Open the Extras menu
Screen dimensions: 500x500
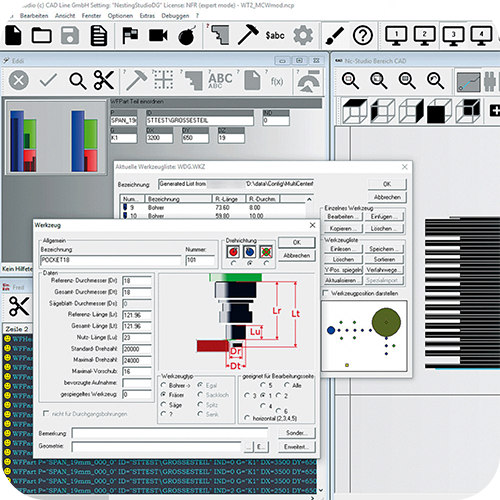tap(147, 16)
